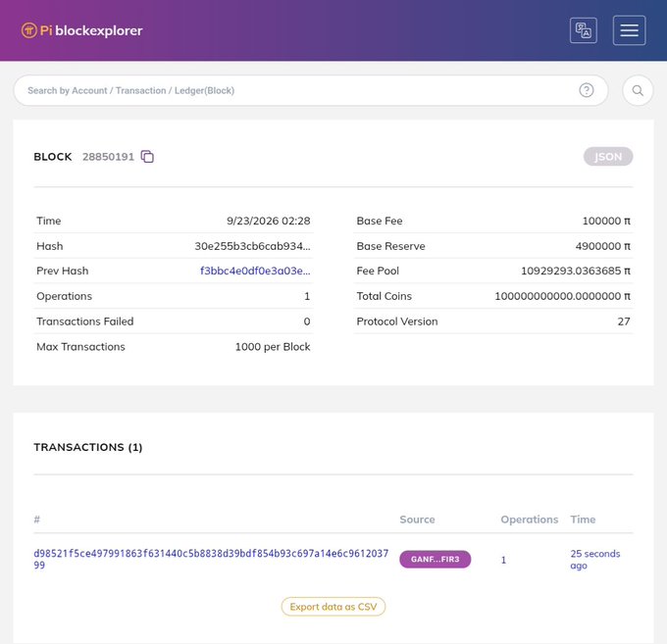Copy block number 28850191
Image resolution: width=667 pixels, height=644 pixels.
point(147,157)
